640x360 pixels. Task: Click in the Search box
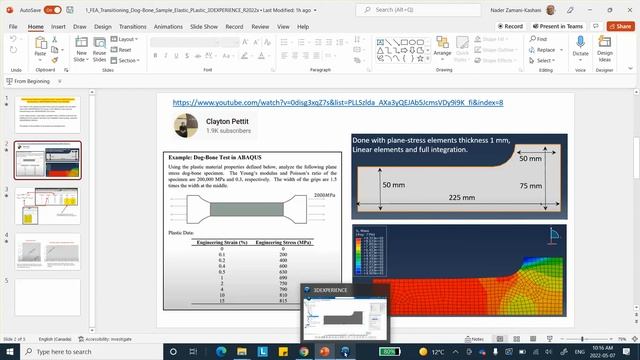418,10
